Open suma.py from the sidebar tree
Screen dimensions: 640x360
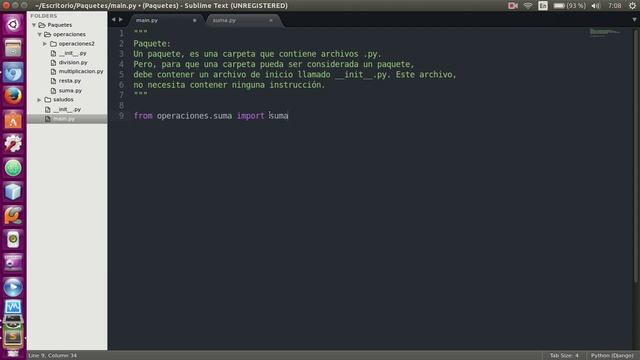(x=70, y=91)
